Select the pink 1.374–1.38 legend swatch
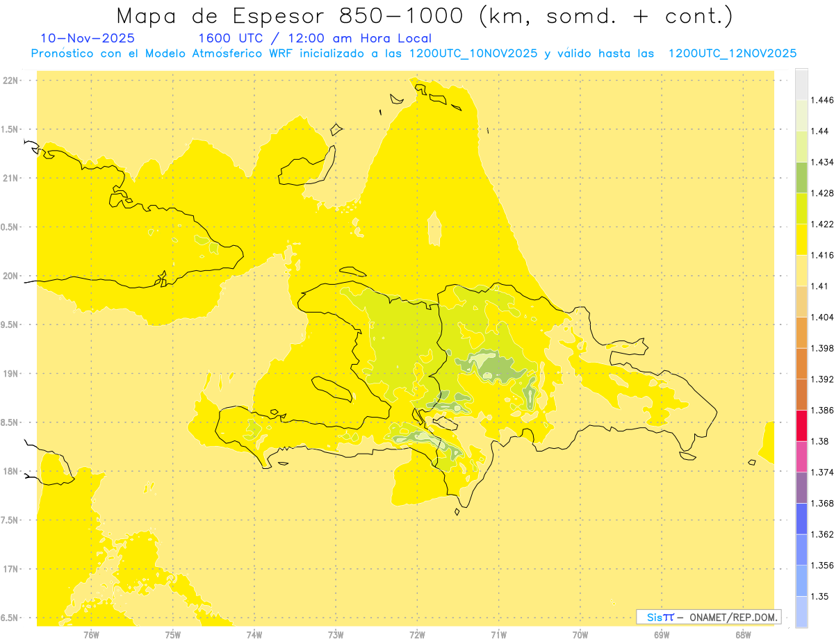Image resolution: width=834 pixels, height=644 pixels. (x=801, y=456)
